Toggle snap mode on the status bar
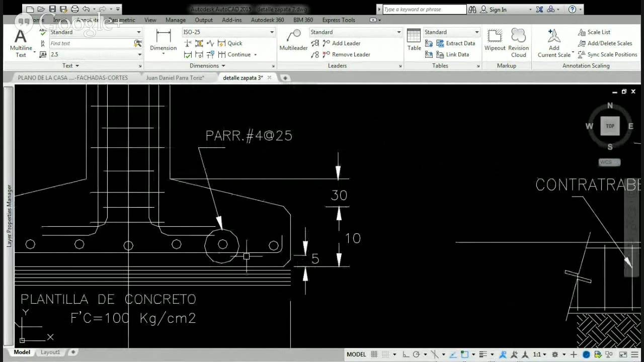This screenshot has height=362, width=644. pyautogui.click(x=385, y=354)
